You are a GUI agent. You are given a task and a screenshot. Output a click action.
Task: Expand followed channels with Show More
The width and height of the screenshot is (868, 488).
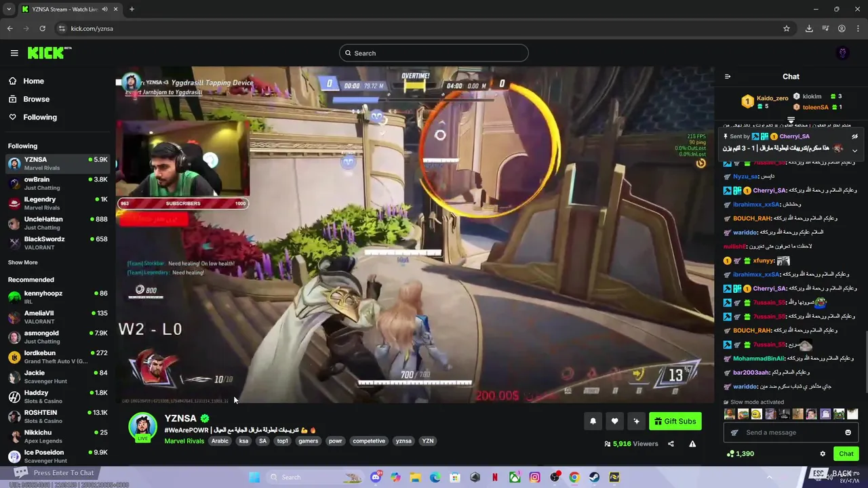23,262
